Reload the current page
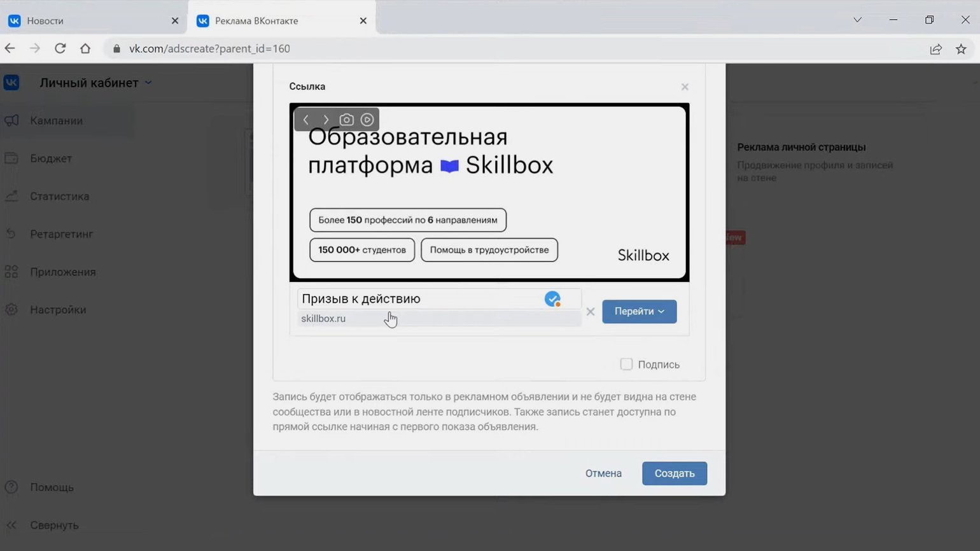This screenshot has width=980, height=551. coord(60,48)
